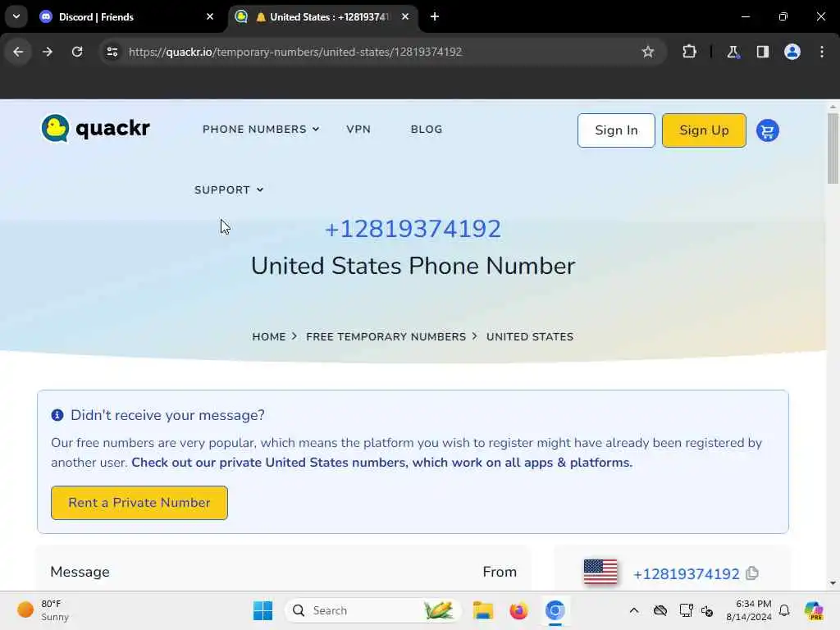Open Chrome Labs flask icon
The height and width of the screenshot is (630, 840).
click(733, 52)
